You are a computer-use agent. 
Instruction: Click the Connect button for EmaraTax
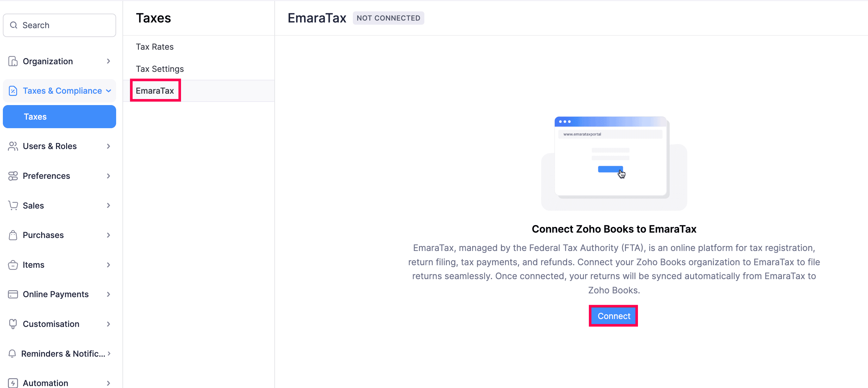point(613,316)
